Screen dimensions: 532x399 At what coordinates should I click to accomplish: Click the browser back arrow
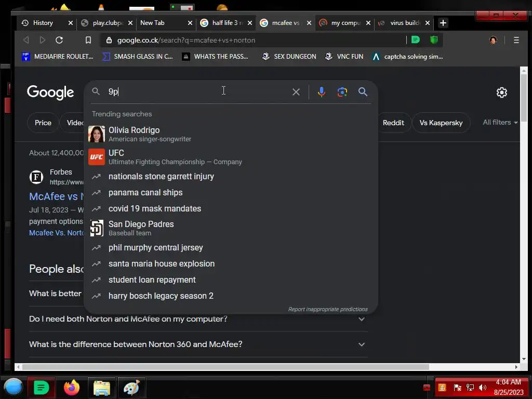26,40
